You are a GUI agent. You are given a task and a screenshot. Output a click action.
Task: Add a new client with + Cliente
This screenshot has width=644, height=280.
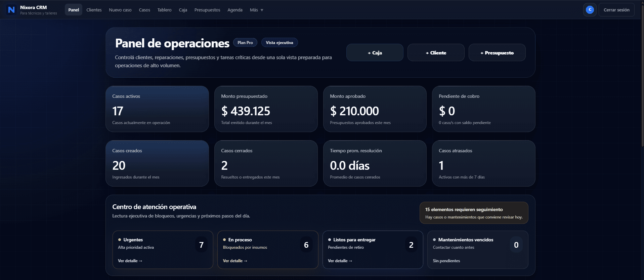tap(436, 53)
